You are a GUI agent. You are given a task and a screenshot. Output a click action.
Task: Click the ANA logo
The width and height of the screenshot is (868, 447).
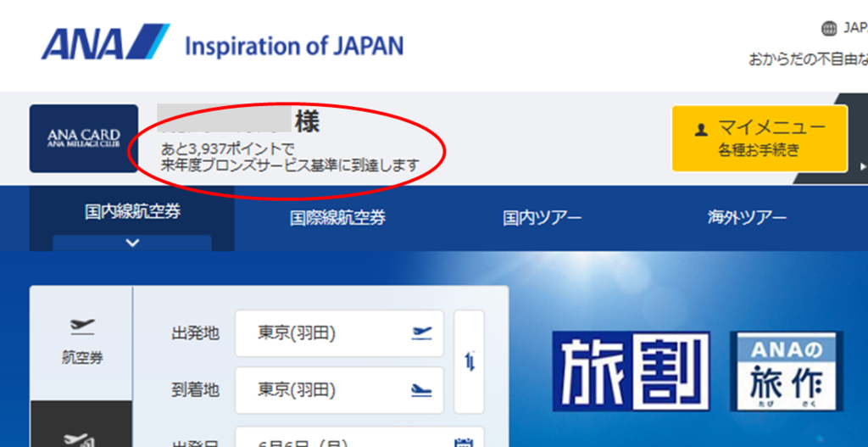105,42
